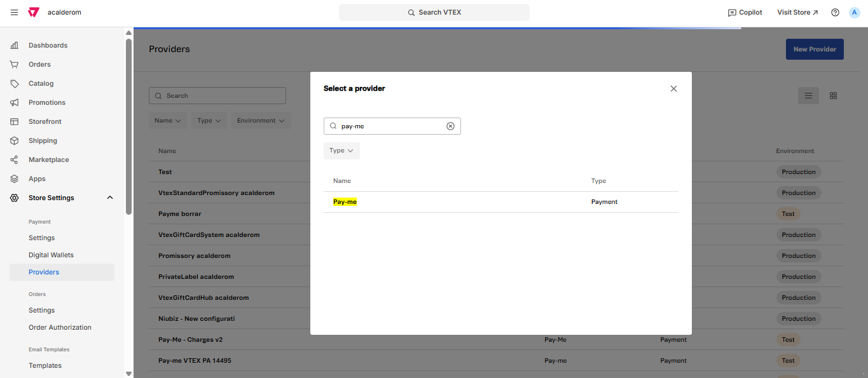Open the hamburger menu icon
868x378 pixels.
[x=14, y=13]
